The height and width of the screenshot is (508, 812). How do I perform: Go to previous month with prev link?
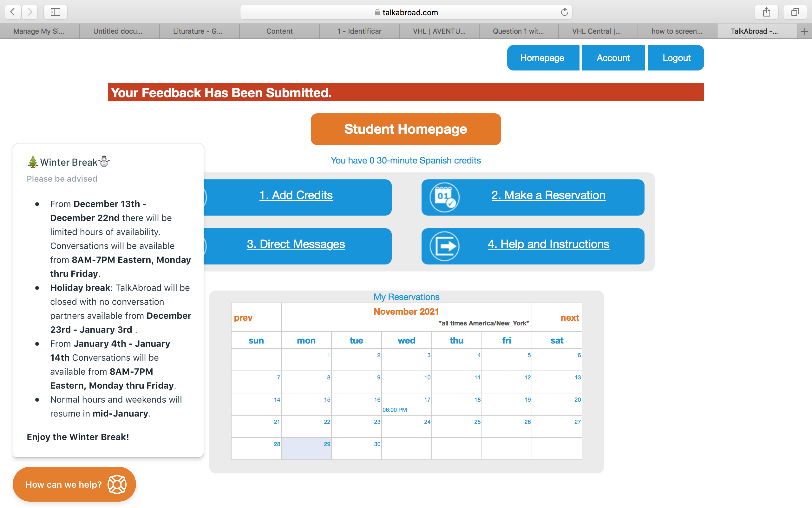[243, 317]
